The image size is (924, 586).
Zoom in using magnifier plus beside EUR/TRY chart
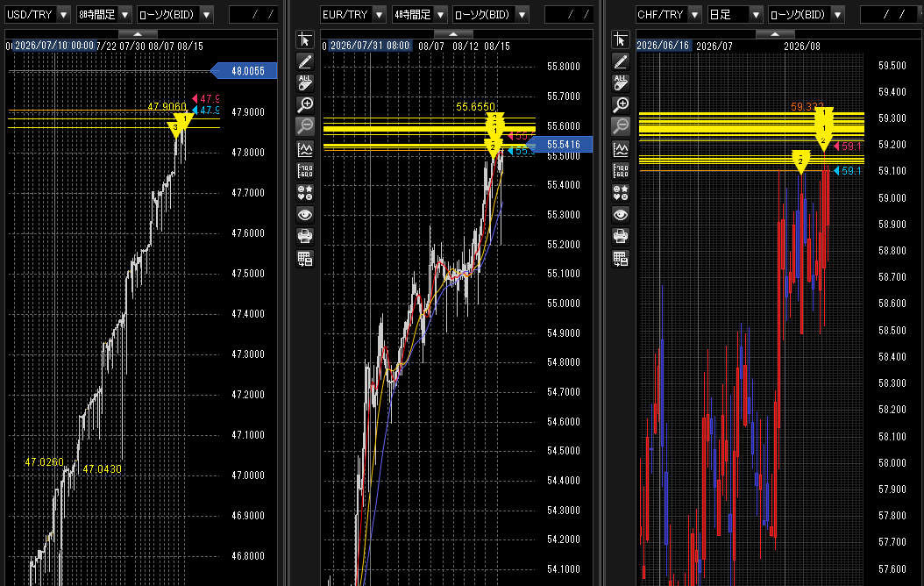click(305, 105)
